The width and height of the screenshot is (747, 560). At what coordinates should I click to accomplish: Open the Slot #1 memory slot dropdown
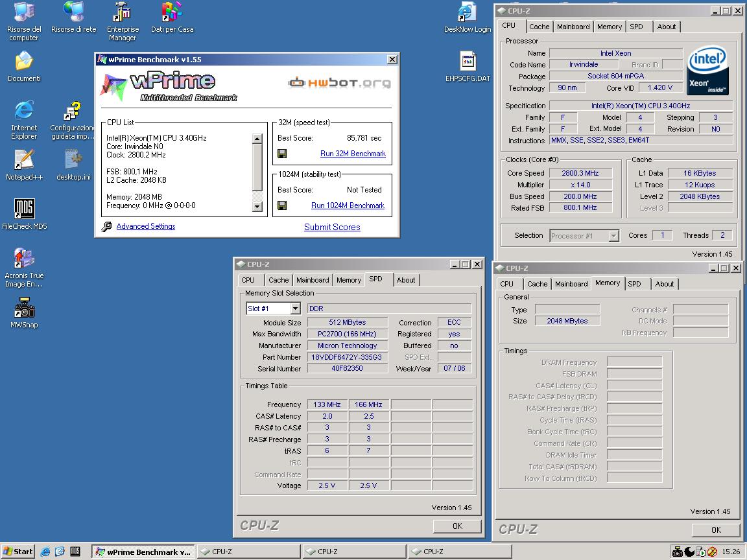tap(296, 309)
